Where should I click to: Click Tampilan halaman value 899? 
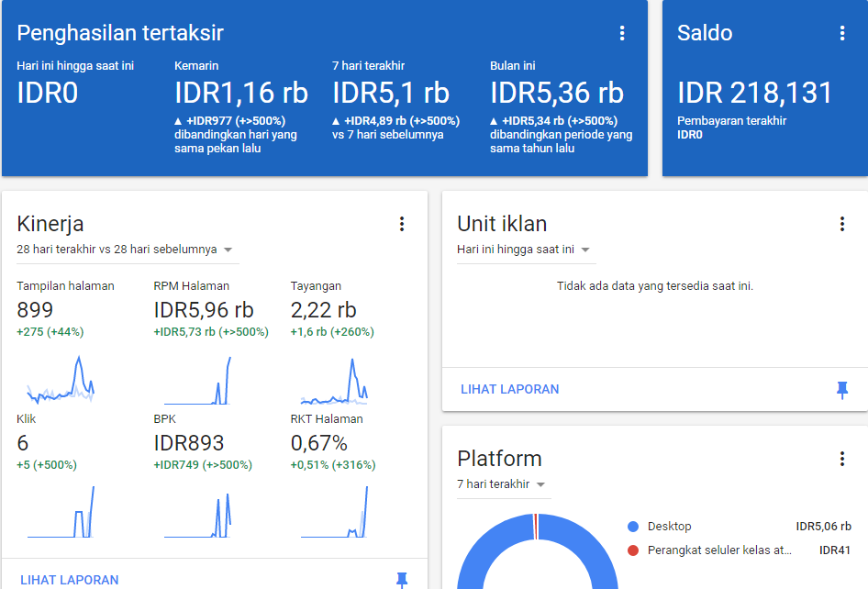click(x=35, y=310)
